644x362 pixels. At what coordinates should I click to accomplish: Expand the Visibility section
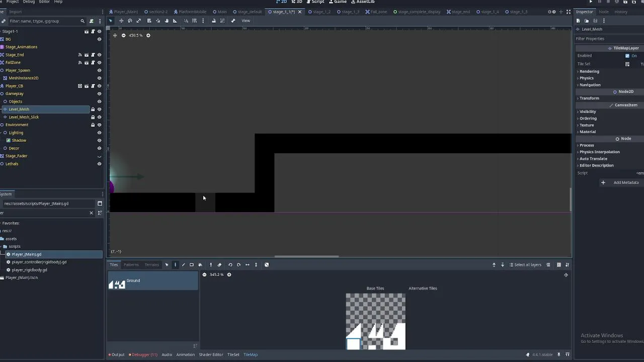587,112
